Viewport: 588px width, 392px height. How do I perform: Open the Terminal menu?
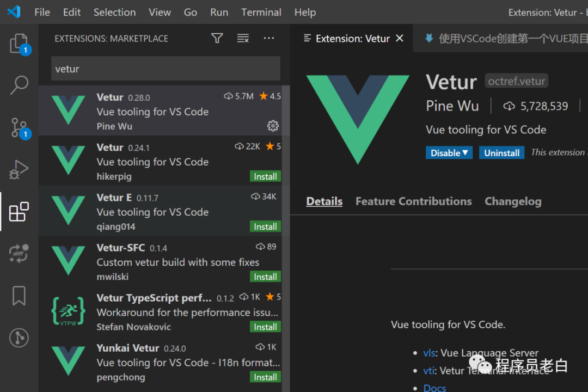(261, 12)
